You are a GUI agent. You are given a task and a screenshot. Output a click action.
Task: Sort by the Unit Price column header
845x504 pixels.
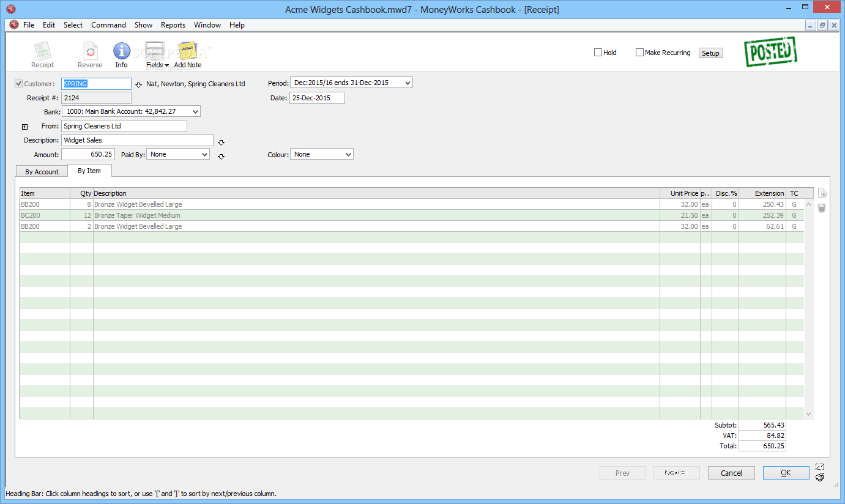pyautogui.click(x=680, y=193)
